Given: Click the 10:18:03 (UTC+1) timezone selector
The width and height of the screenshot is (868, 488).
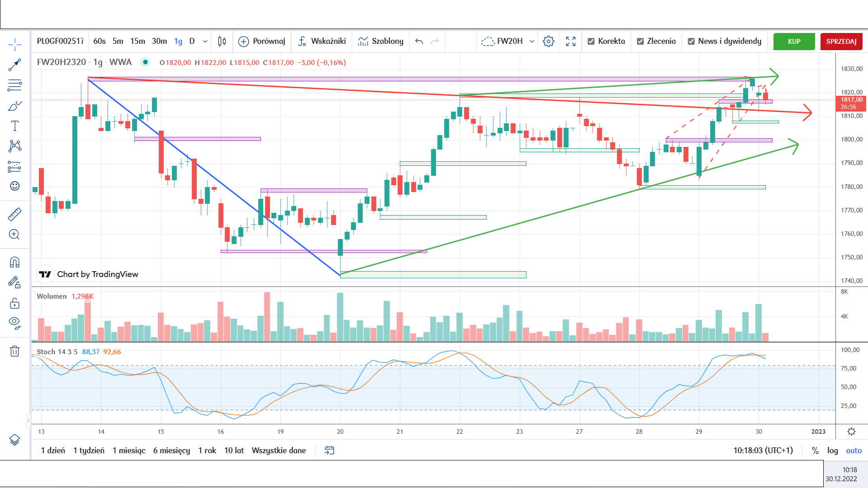Looking at the screenshot, I should [763, 450].
